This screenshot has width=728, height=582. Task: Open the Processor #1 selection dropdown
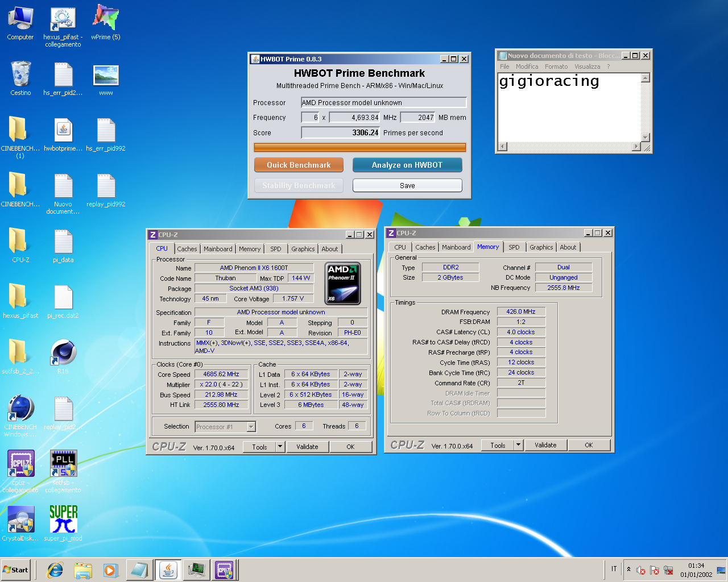click(x=251, y=427)
